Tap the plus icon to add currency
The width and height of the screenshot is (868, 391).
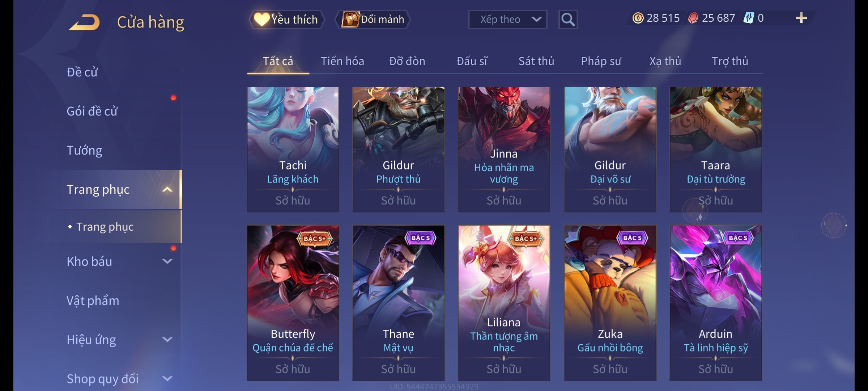(801, 18)
